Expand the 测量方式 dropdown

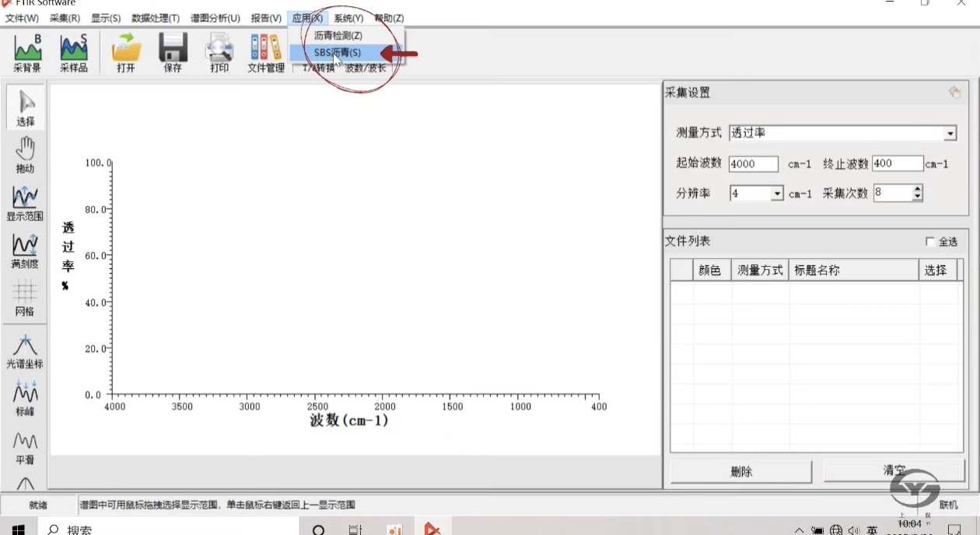(950, 134)
